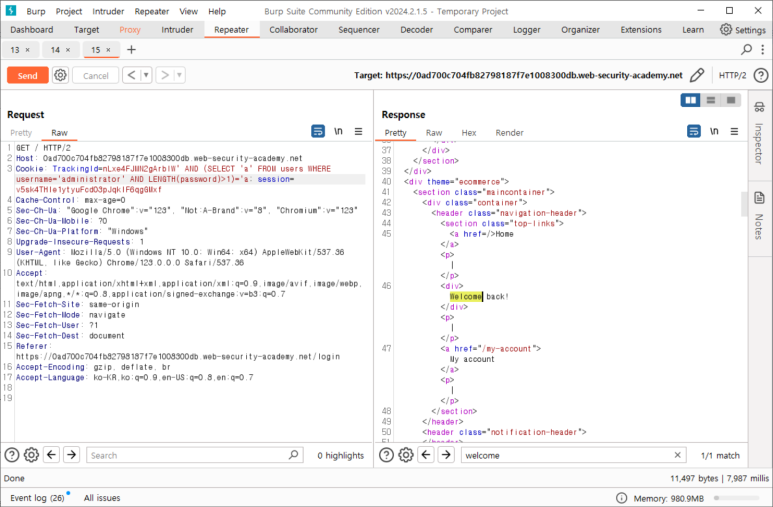Image resolution: width=773 pixels, height=507 pixels.
Task: Switch to Repeater tab 14
Action: pos(55,50)
